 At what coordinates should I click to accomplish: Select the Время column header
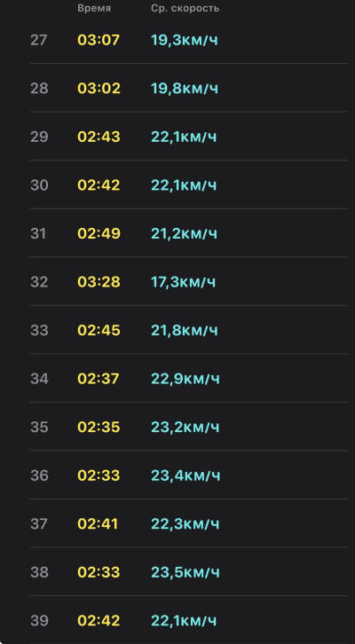94,8
